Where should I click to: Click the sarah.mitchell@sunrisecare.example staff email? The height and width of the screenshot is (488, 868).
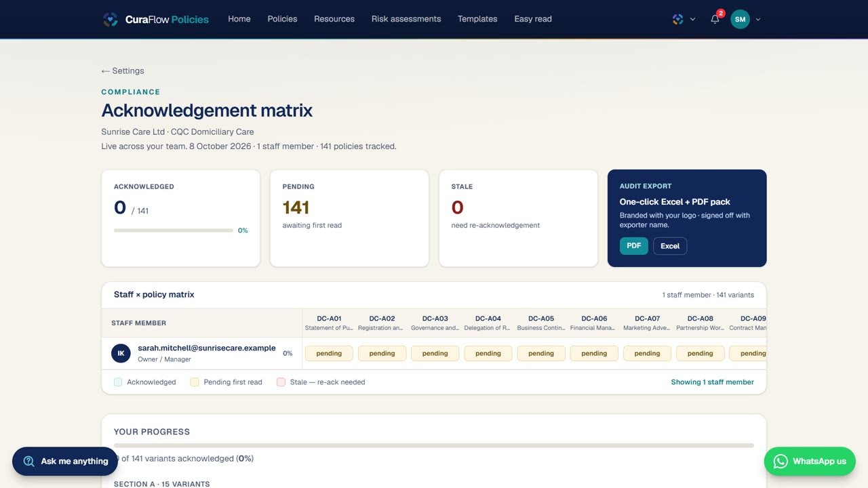207,348
